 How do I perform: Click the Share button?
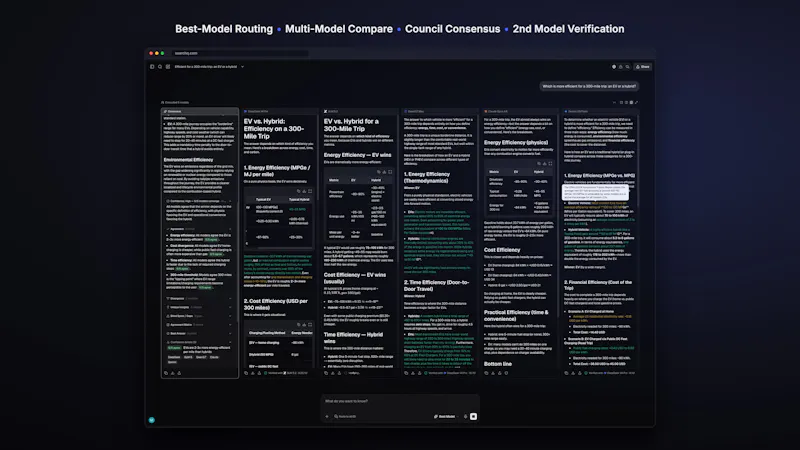click(643, 67)
